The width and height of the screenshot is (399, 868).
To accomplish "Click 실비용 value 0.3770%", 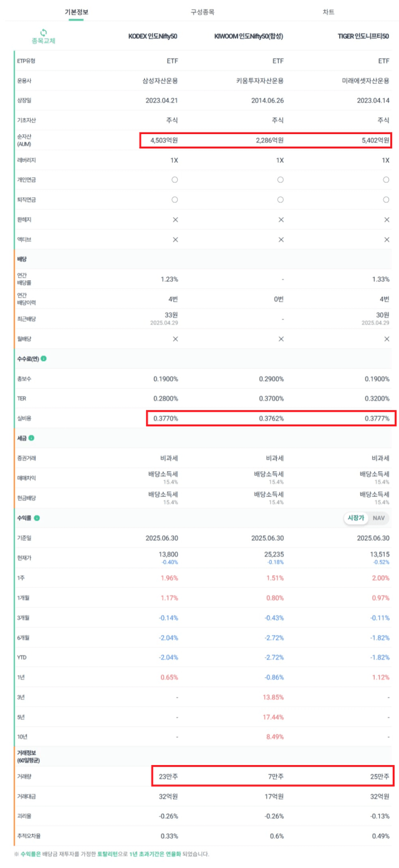I will point(166,419).
